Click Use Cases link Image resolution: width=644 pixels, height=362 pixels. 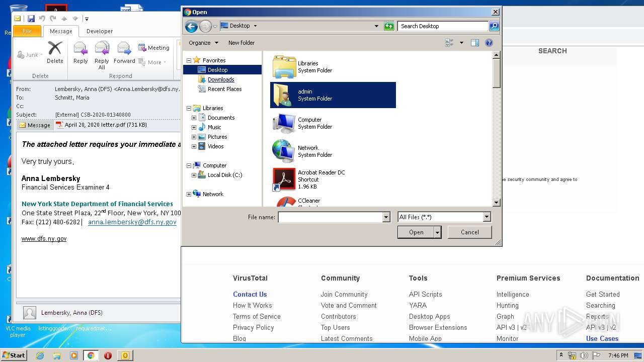tap(602, 338)
